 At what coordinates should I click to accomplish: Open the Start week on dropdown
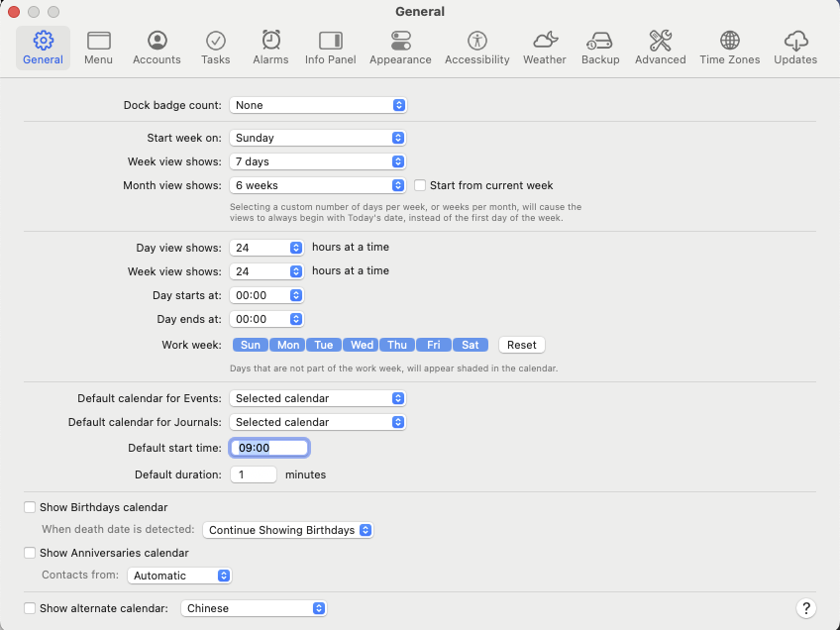[x=317, y=138]
